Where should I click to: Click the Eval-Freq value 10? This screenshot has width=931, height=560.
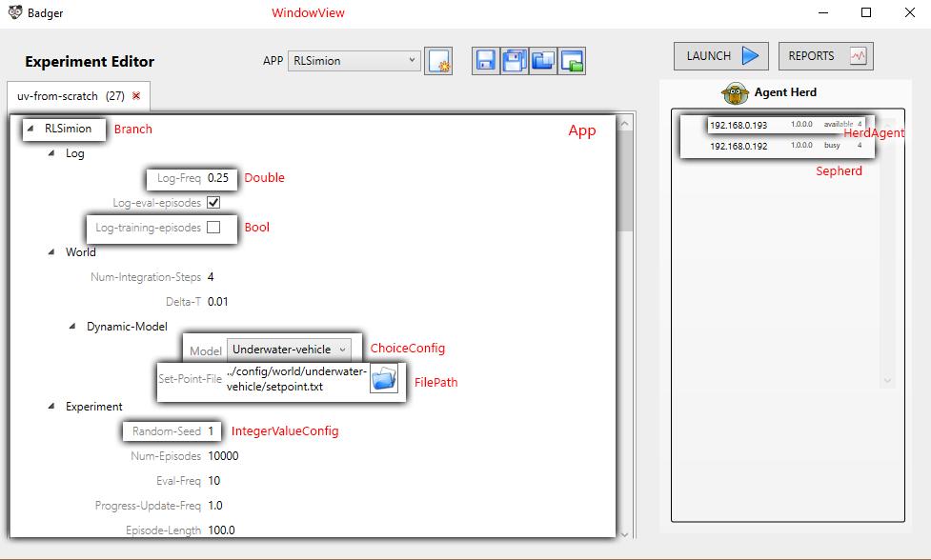213,481
